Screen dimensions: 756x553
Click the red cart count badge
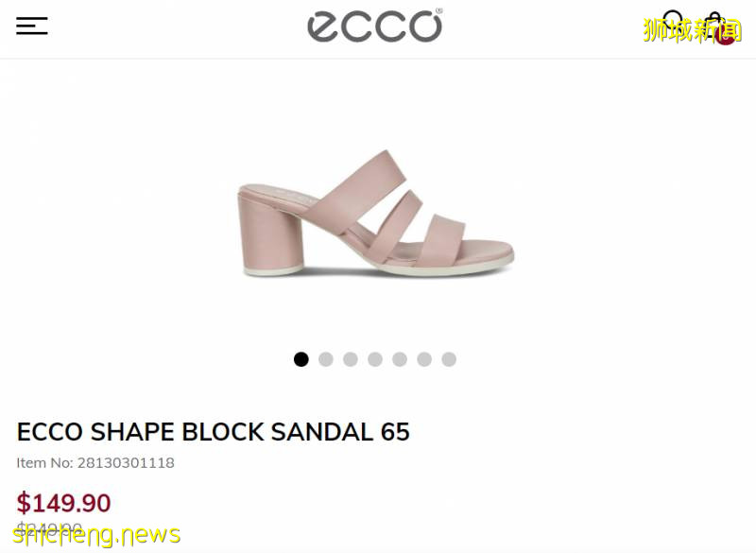[x=725, y=36]
